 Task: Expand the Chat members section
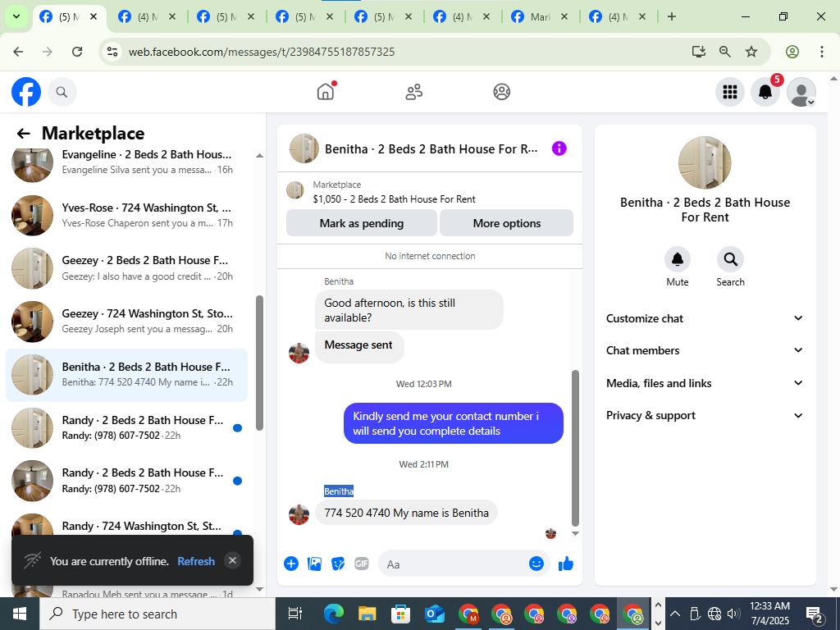pos(705,350)
